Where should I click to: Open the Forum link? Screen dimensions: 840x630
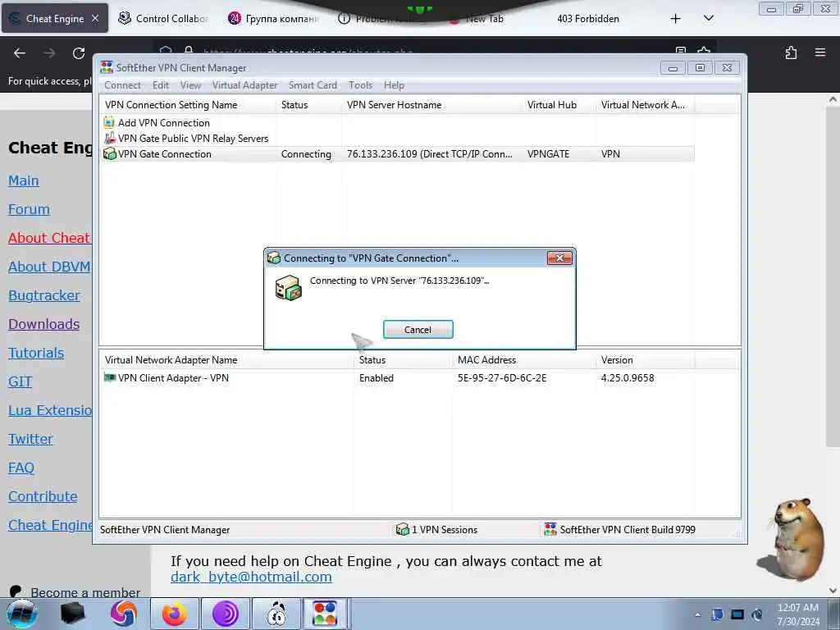[29, 209]
